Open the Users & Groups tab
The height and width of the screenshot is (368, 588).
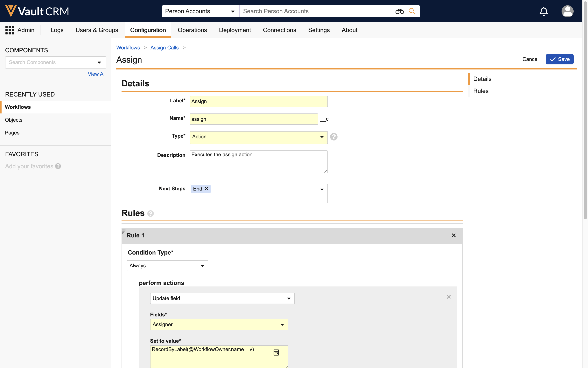(x=96, y=30)
